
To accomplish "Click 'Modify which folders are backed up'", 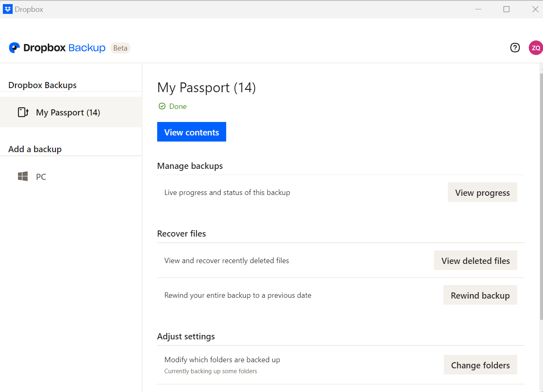I will 222,360.
